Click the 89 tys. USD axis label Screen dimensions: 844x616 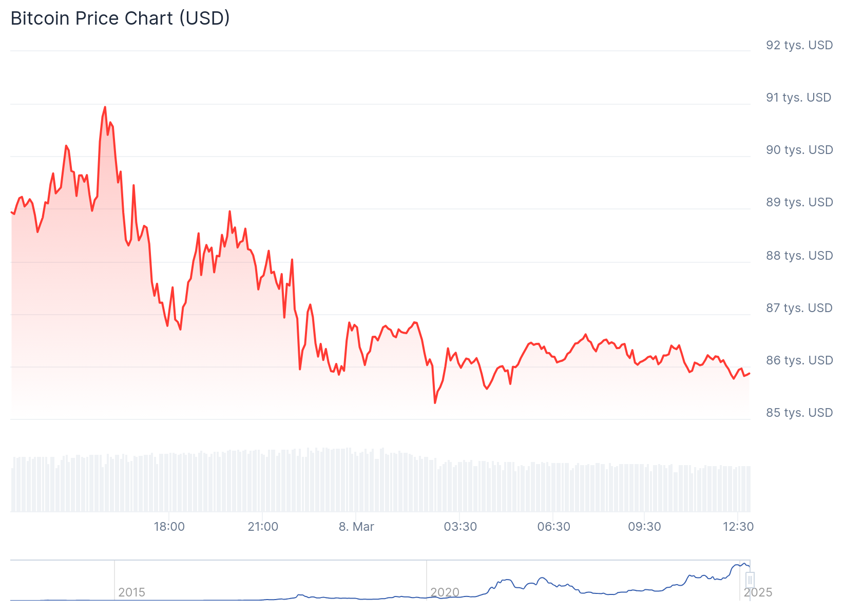[799, 202]
